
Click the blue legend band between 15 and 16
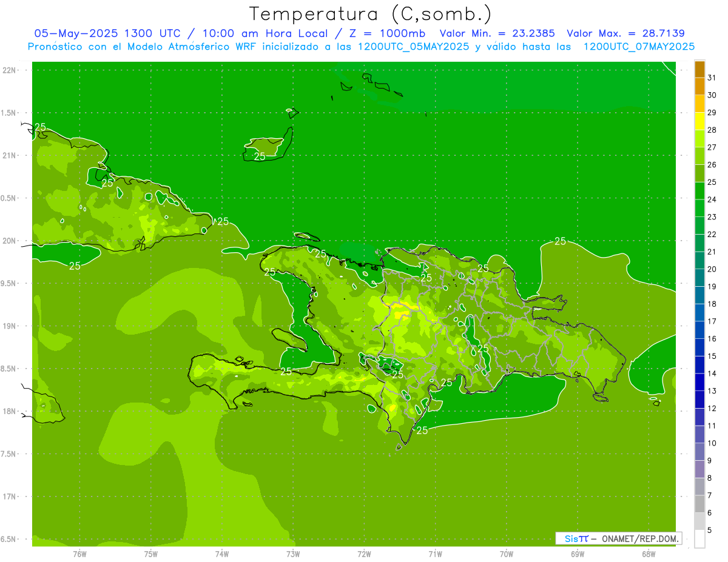click(x=699, y=347)
